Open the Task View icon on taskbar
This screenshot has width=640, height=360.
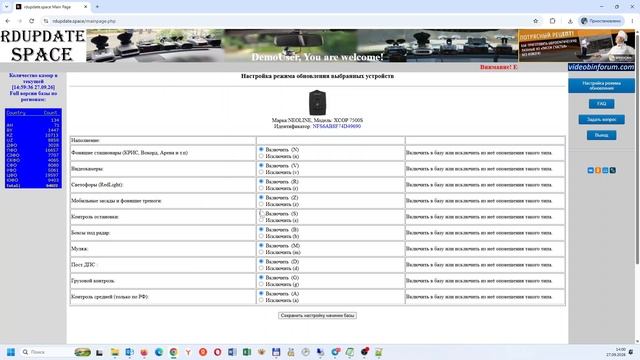(99, 352)
